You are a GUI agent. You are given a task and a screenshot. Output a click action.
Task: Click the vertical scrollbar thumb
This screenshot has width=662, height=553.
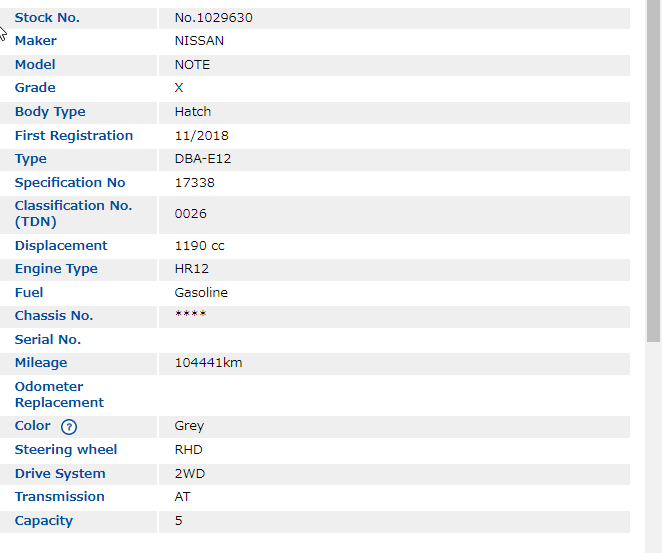653,170
